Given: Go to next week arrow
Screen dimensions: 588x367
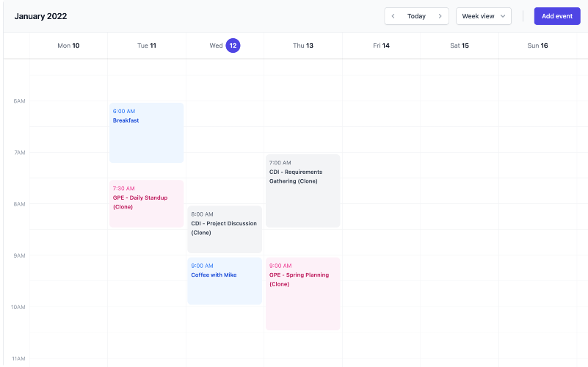Looking at the screenshot, I should 440,16.
